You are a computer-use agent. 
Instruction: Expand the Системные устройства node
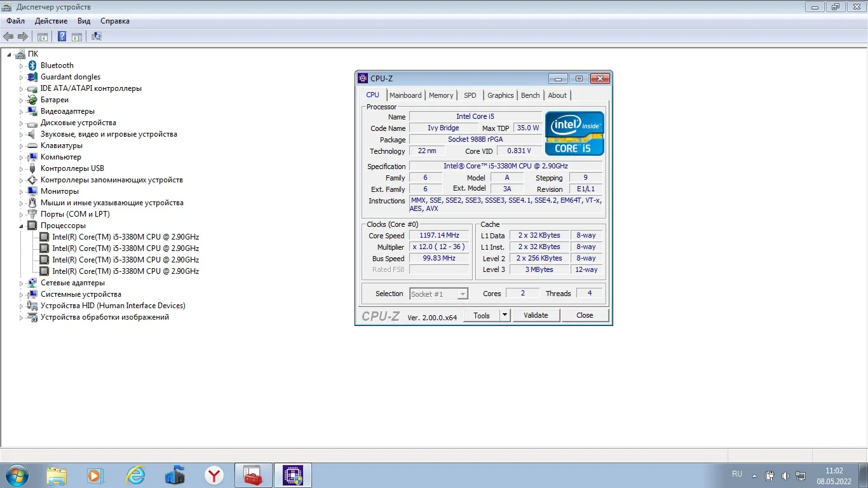pos(21,295)
